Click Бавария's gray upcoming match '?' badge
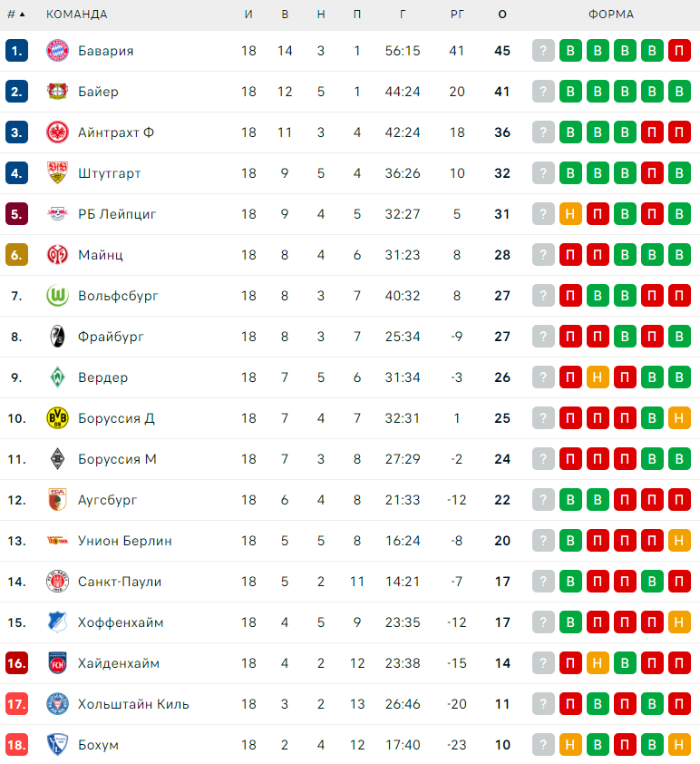This screenshot has width=700, height=764. [x=543, y=51]
